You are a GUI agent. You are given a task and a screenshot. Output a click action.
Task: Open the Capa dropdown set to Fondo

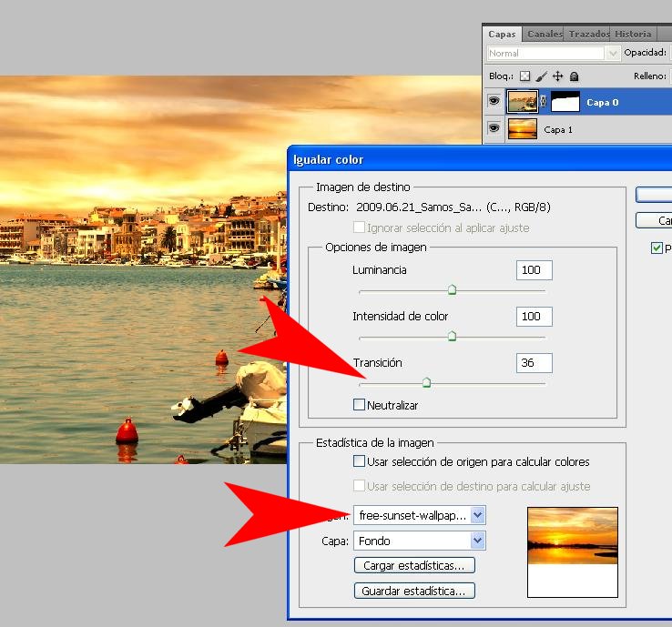tap(420, 541)
